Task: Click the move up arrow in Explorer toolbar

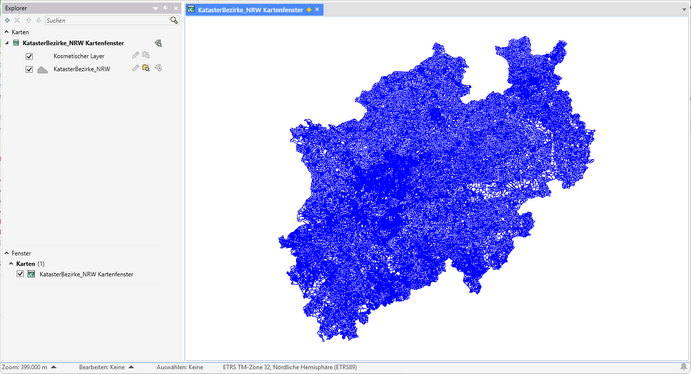Action: click(29, 20)
